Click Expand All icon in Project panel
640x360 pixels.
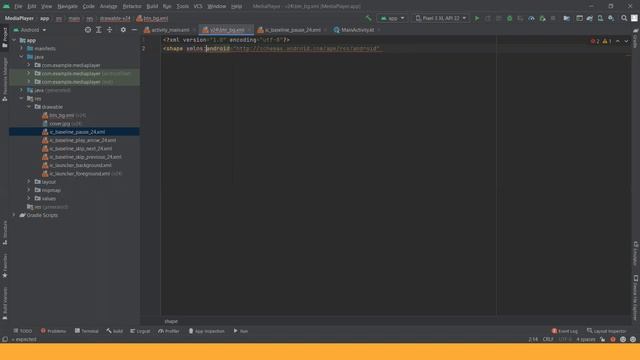pos(99,30)
